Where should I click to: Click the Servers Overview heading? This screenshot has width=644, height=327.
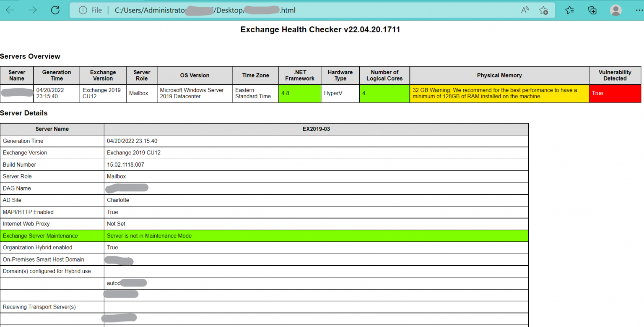pyautogui.click(x=30, y=56)
